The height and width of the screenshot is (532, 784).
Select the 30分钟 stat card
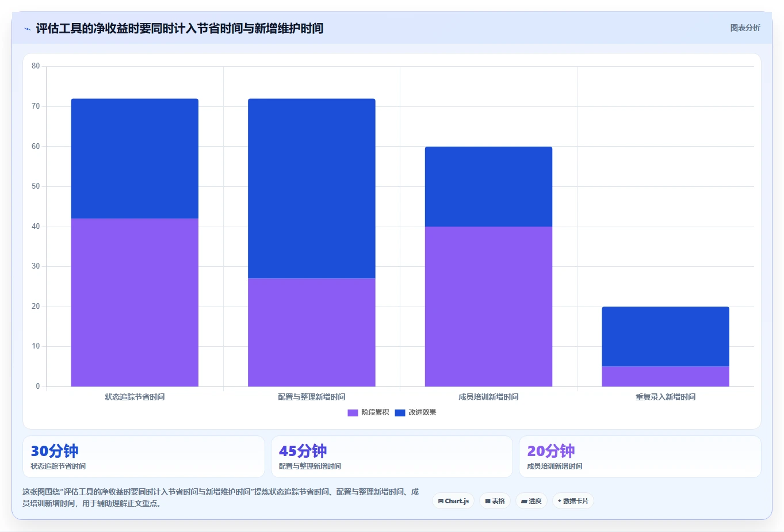pyautogui.click(x=144, y=457)
